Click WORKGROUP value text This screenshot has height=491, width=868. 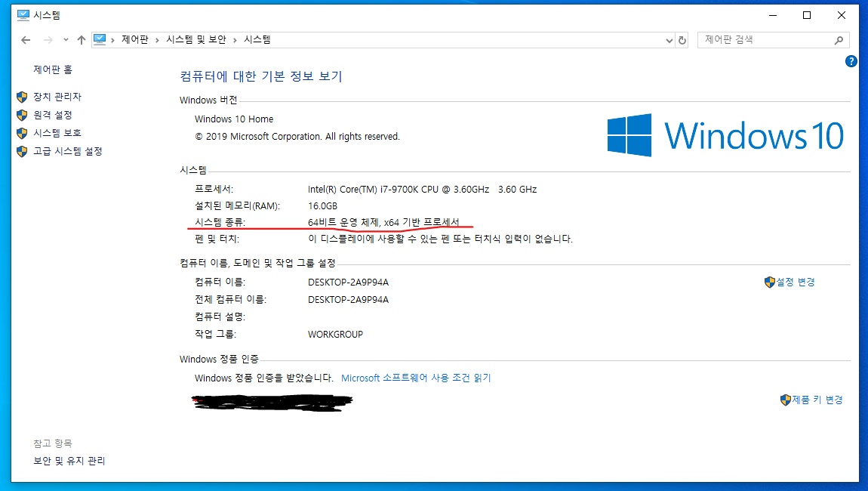(x=335, y=335)
